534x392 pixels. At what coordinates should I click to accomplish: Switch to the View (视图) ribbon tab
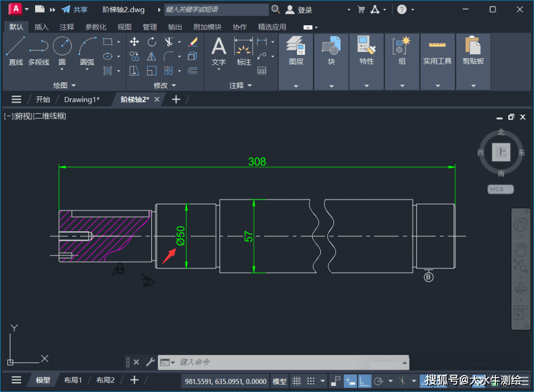tap(124, 27)
